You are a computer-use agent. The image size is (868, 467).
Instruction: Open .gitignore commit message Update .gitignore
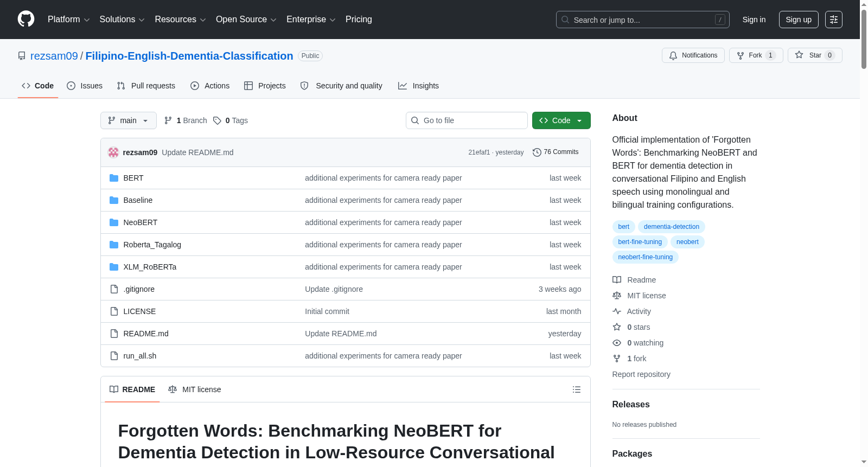[334, 289]
